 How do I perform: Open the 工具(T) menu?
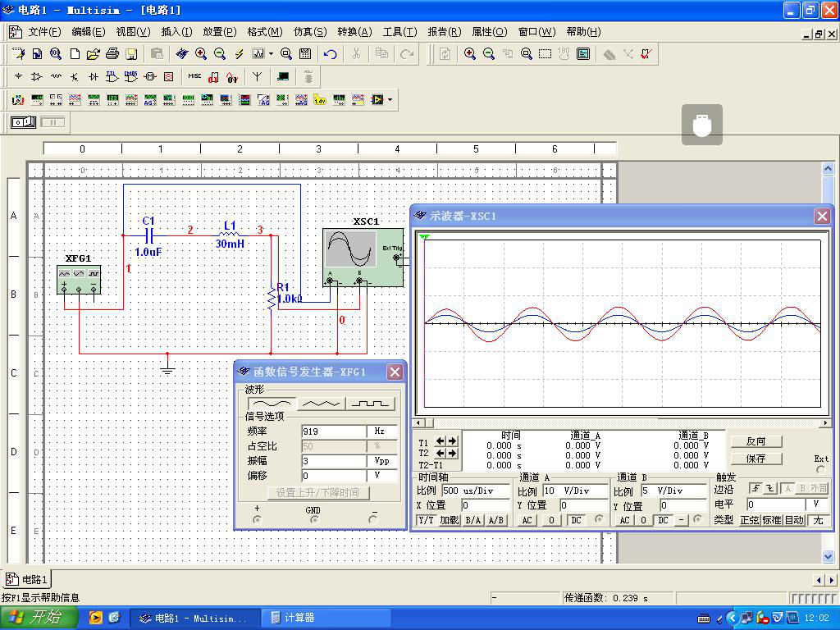click(399, 32)
